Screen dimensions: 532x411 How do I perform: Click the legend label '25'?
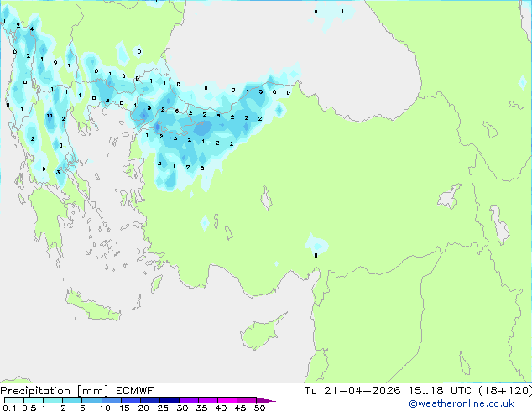pyautogui.click(x=163, y=408)
